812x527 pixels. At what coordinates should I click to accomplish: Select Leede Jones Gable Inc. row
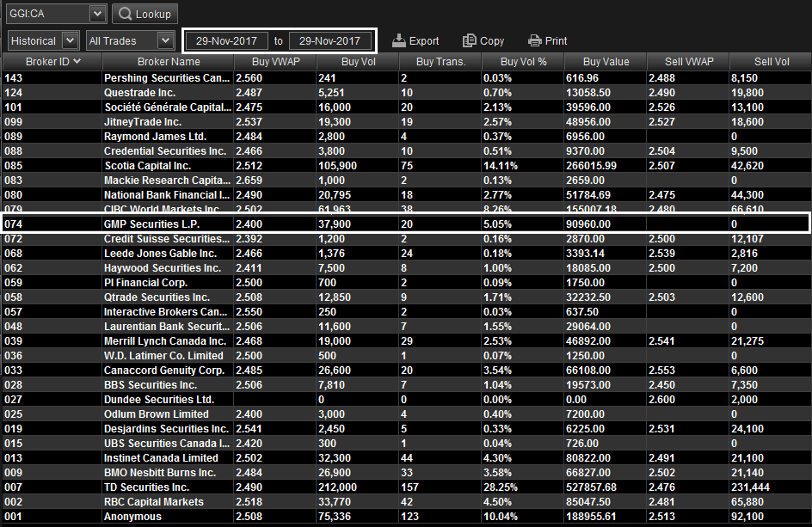pos(406,253)
